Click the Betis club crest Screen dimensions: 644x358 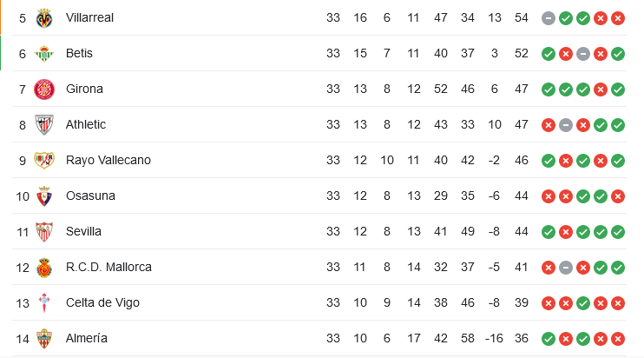coord(44,54)
